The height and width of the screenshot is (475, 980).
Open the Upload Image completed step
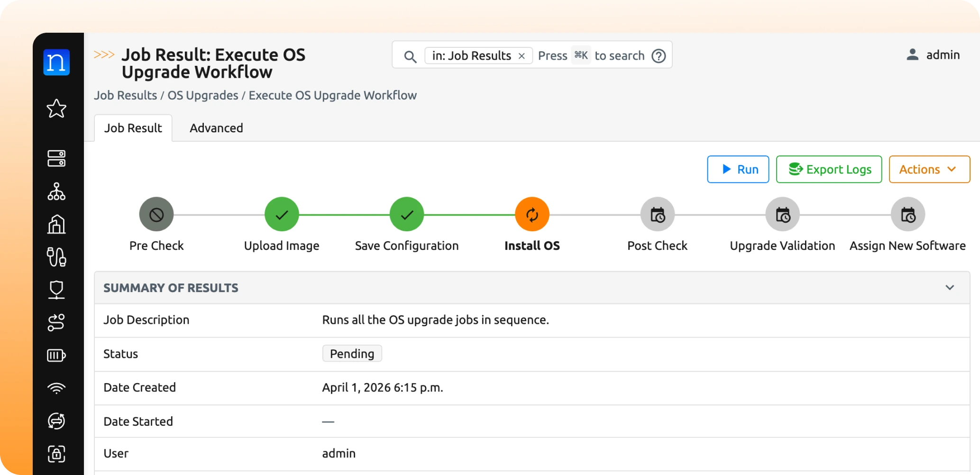click(x=281, y=214)
